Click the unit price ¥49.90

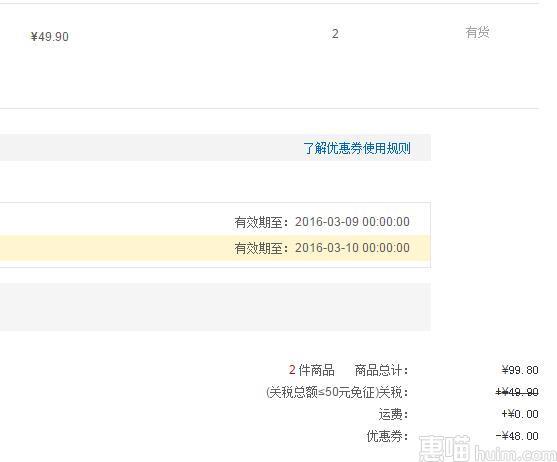pos(50,37)
